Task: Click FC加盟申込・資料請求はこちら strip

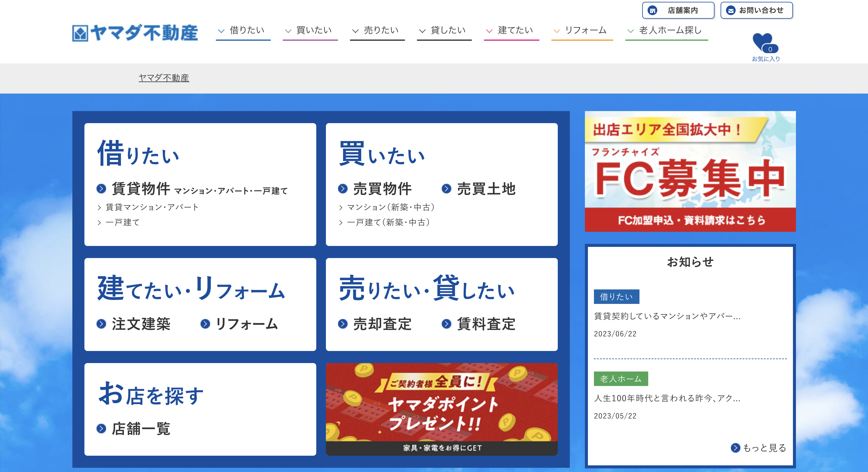Action: 690,220
